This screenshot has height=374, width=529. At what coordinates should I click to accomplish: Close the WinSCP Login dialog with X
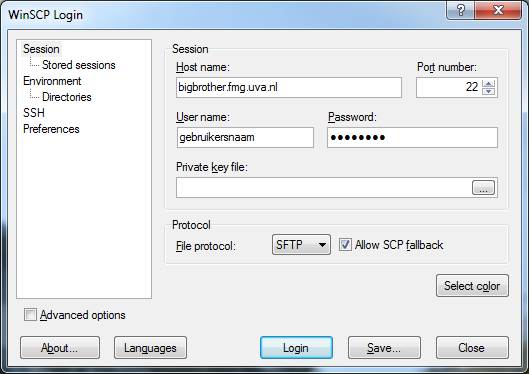click(498, 10)
